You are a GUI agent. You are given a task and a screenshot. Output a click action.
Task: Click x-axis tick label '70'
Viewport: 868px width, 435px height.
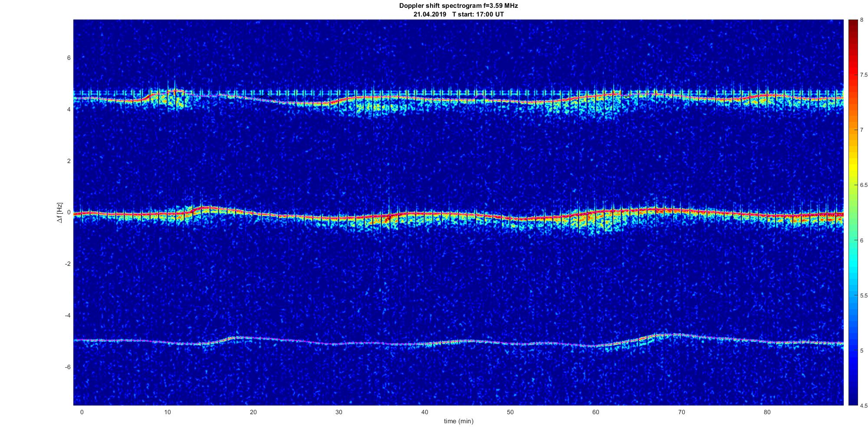pos(682,412)
